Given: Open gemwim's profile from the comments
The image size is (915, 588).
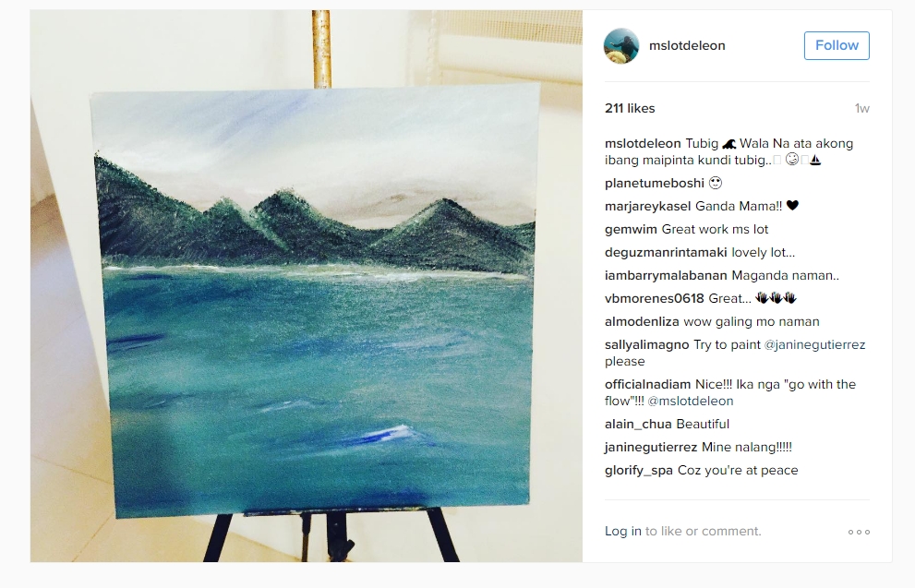Looking at the screenshot, I should pos(631,230).
